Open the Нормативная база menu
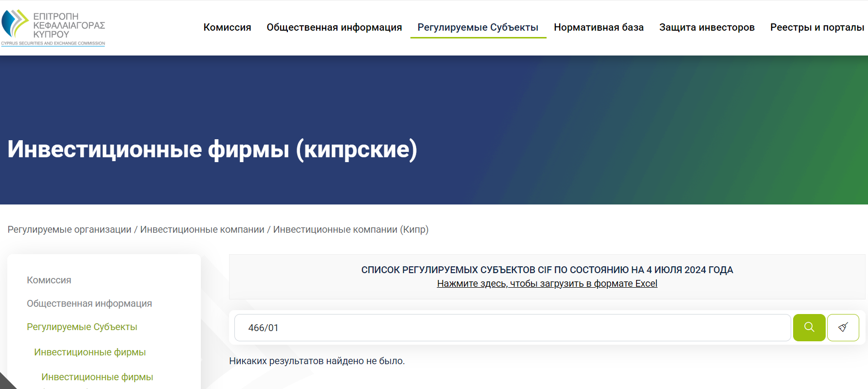 click(x=599, y=27)
